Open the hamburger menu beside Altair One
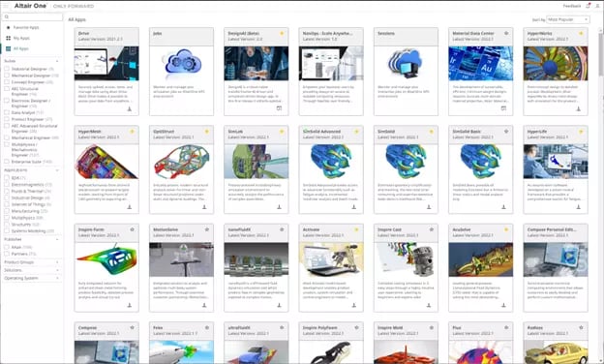604x364 pixels. click(6, 6)
